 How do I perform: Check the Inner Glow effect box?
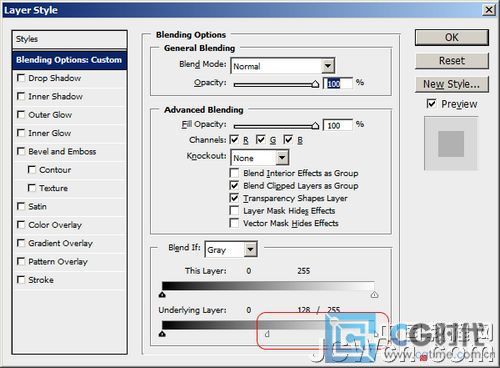21,133
